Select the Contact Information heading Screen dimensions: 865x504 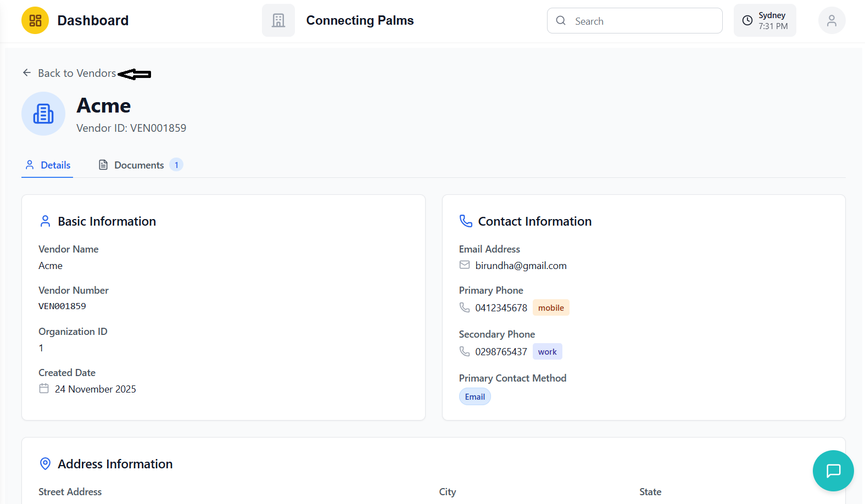coord(535,221)
